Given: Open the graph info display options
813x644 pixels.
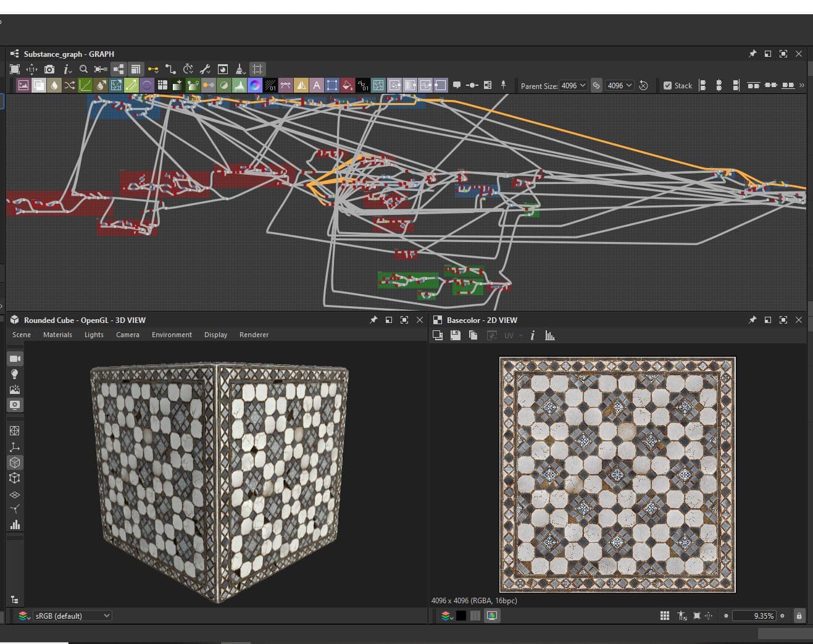Looking at the screenshot, I should 67,69.
